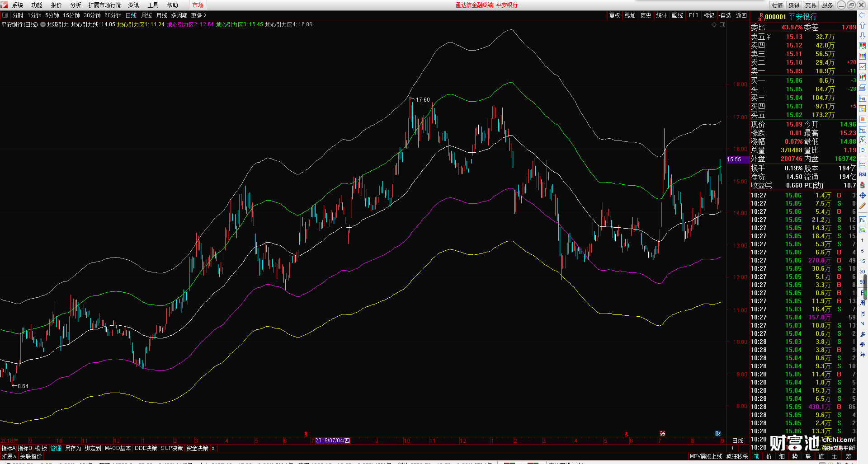This screenshot has width=868, height=464.
Task: Click the circle icon in right sidebar
Action: pos(863,150)
